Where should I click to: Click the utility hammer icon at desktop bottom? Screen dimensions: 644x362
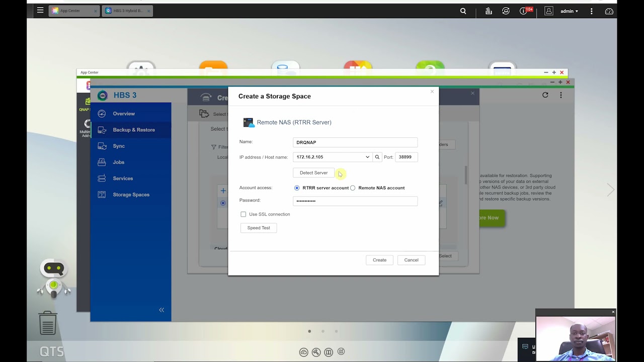[316, 352]
